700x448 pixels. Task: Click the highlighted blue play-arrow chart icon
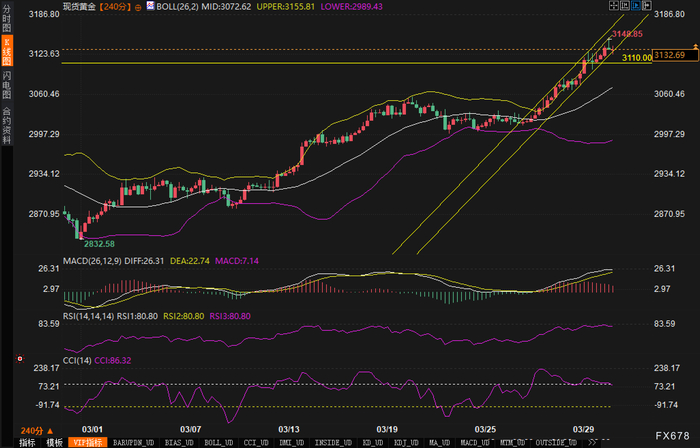(636, 5)
